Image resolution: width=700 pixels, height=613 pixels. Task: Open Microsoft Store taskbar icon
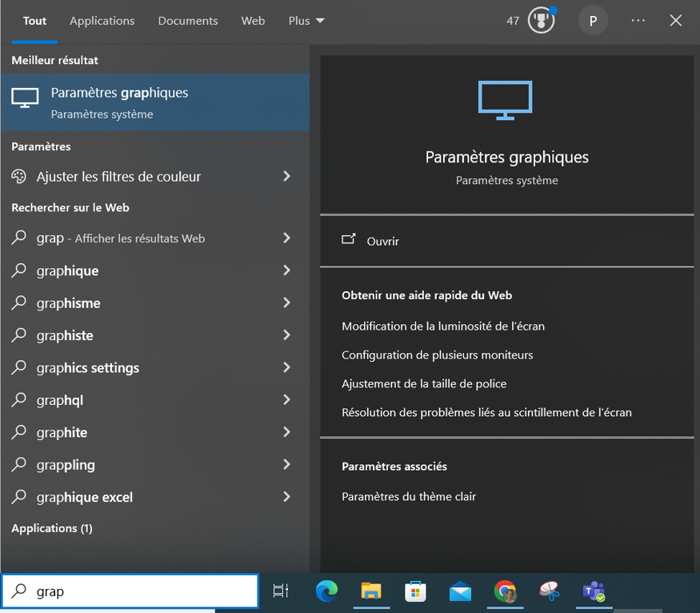pos(415,591)
